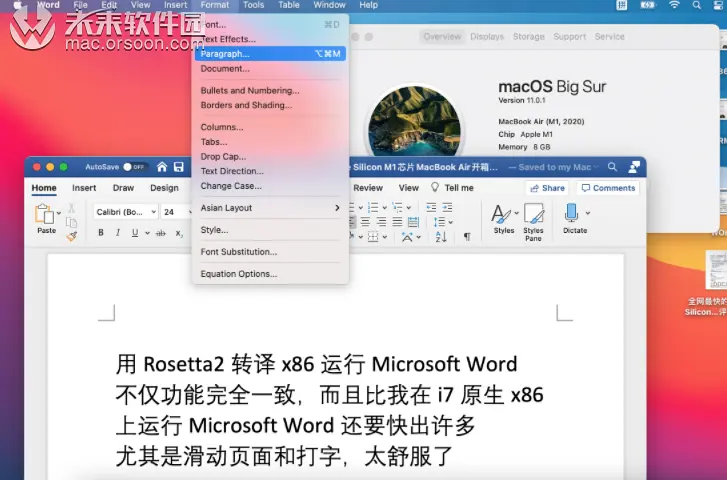The width and height of the screenshot is (727, 480).
Task: Apply Strikethrough formatting
Action: (x=160, y=233)
